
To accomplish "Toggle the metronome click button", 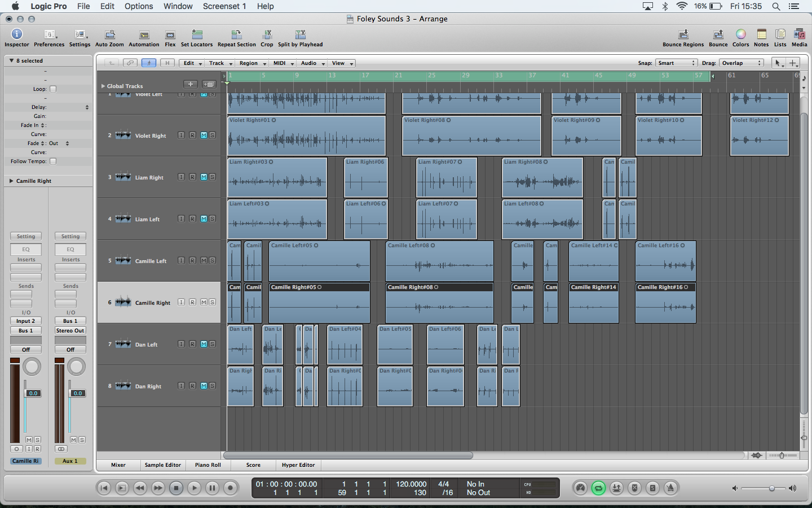I will coord(670,488).
